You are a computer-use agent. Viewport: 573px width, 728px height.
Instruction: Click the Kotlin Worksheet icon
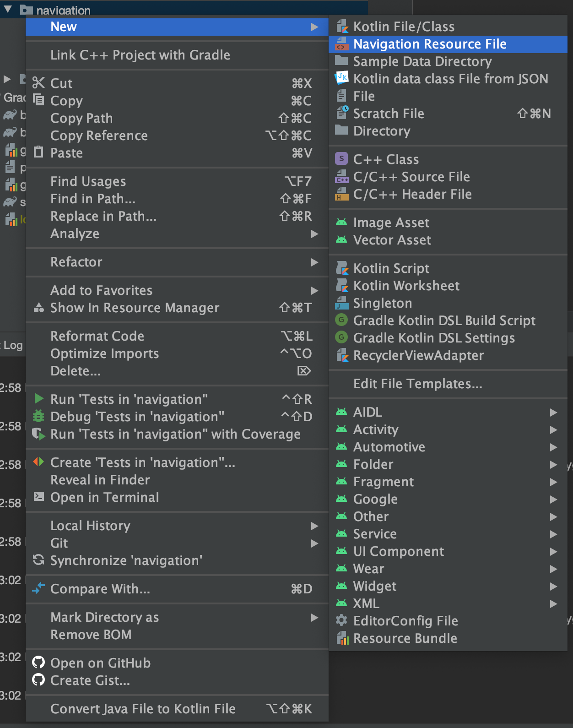342,285
